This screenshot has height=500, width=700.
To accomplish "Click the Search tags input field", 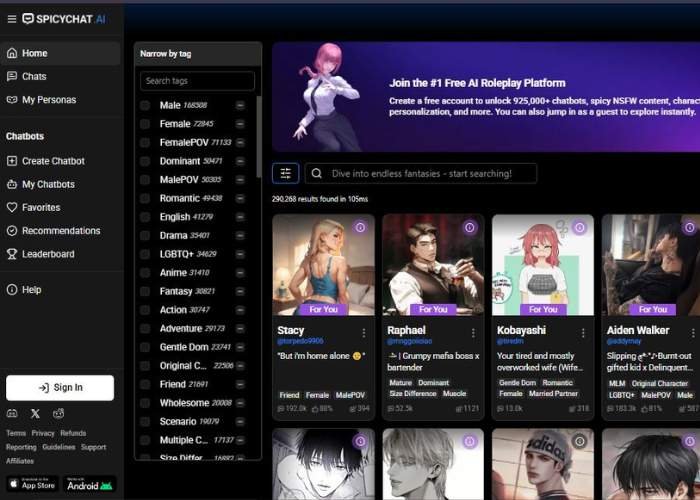I will (x=197, y=81).
